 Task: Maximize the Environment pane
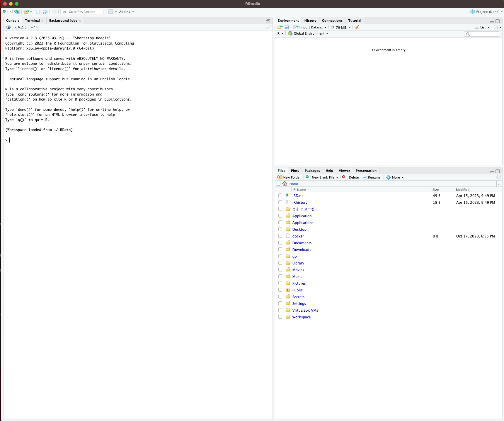(x=498, y=21)
